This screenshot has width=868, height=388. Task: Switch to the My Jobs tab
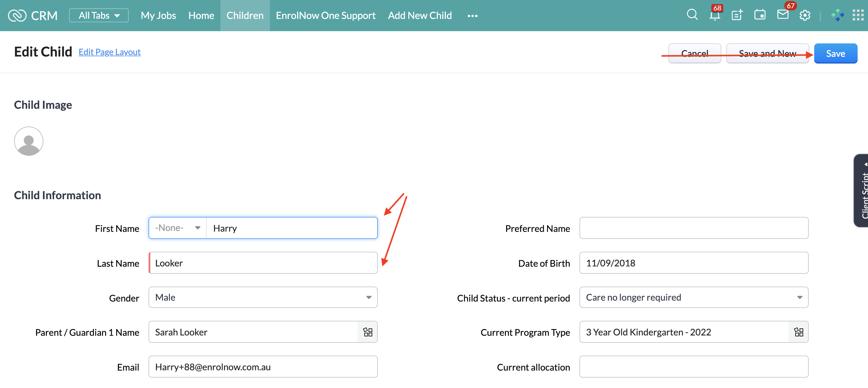tap(158, 16)
